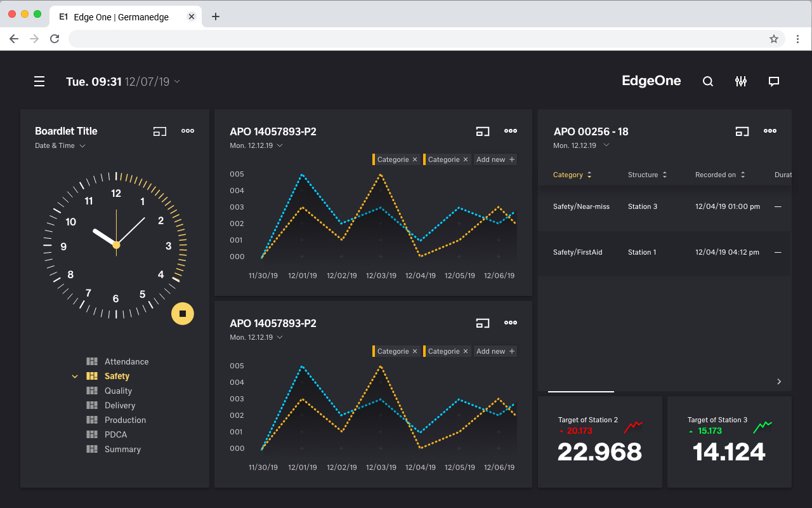Viewport: 812px width, 508px height.
Task: Open the chat message icon
Action: tap(773, 81)
